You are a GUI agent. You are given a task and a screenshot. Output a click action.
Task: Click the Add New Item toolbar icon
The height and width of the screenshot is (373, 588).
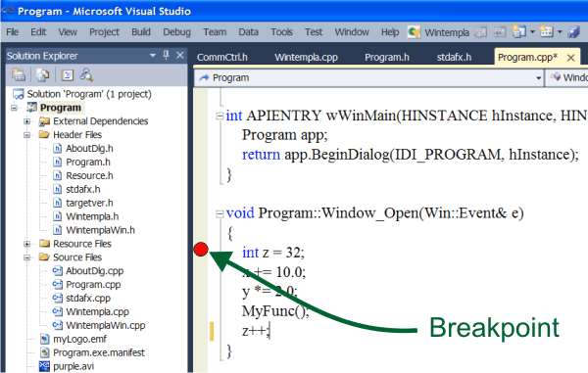[546, 32]
